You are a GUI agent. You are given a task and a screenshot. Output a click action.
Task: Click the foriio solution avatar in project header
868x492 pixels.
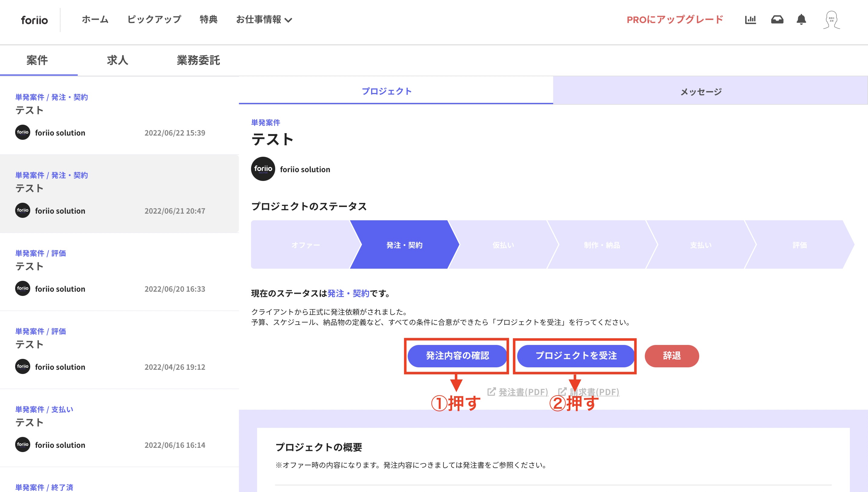point(263,169)
